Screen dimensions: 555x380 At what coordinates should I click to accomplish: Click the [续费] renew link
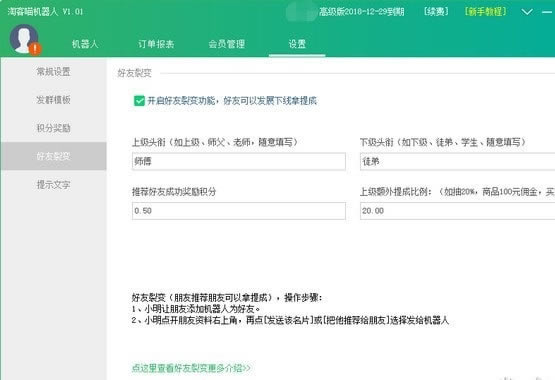436,12
